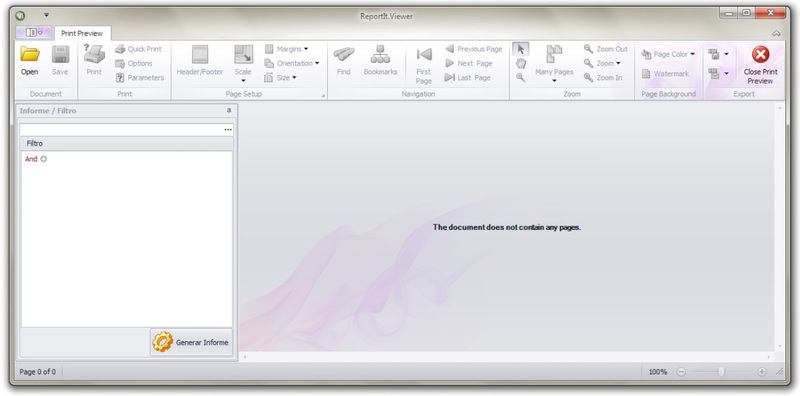Open the Orientation dropdown

click(292, 63)
